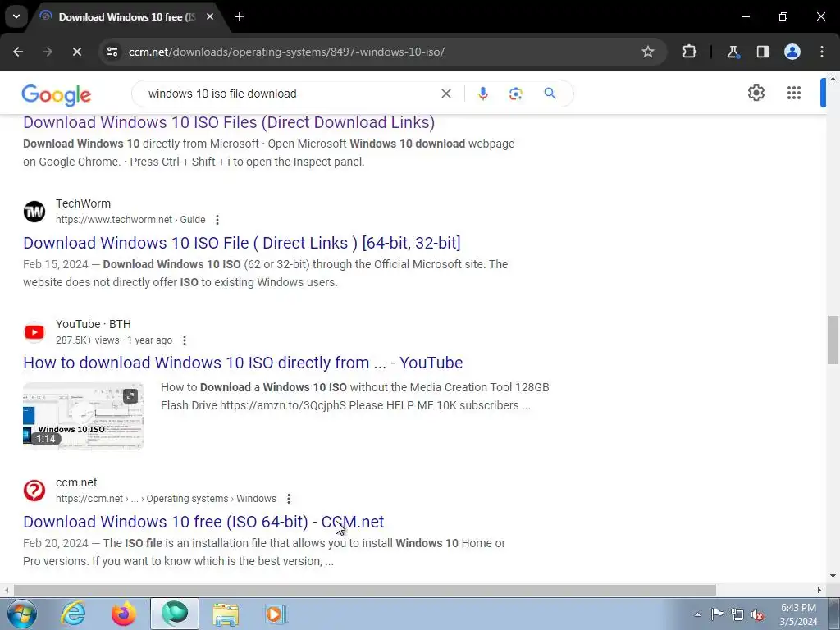
Task: Launch Firefox from taskbar
Action: pos(123,614)
